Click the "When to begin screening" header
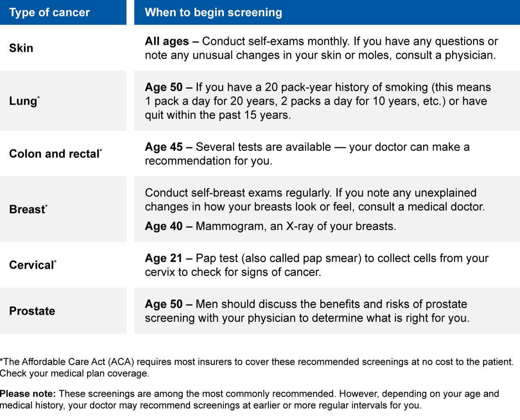 coord(213,13)
